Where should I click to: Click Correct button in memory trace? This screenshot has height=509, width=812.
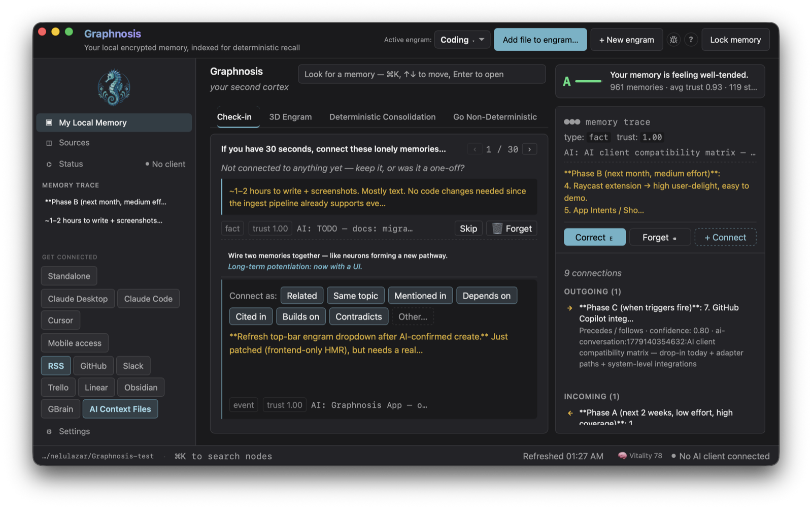[595, 237]
